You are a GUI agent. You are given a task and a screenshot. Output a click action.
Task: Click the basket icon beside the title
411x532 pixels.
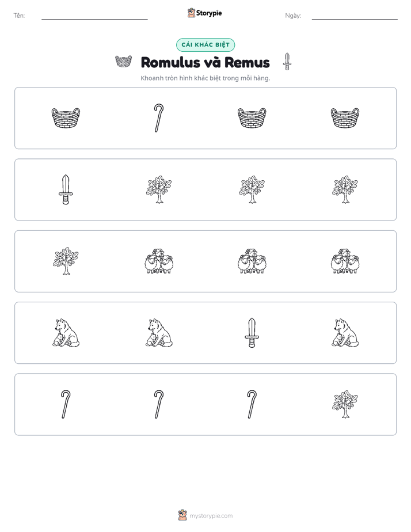[123, 62]
